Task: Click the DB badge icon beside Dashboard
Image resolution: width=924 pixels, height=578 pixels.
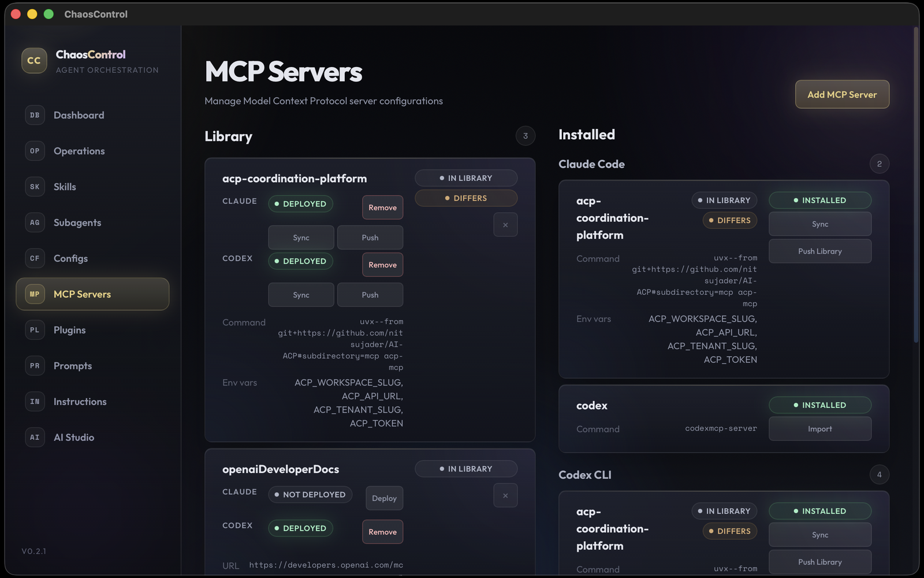Action: (x=35, y=115)
